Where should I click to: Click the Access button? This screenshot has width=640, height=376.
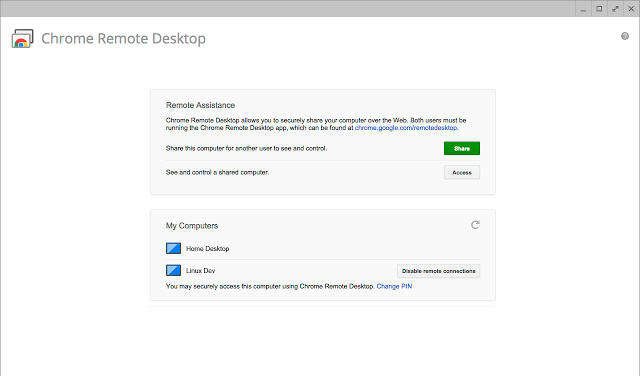(462, 172)
